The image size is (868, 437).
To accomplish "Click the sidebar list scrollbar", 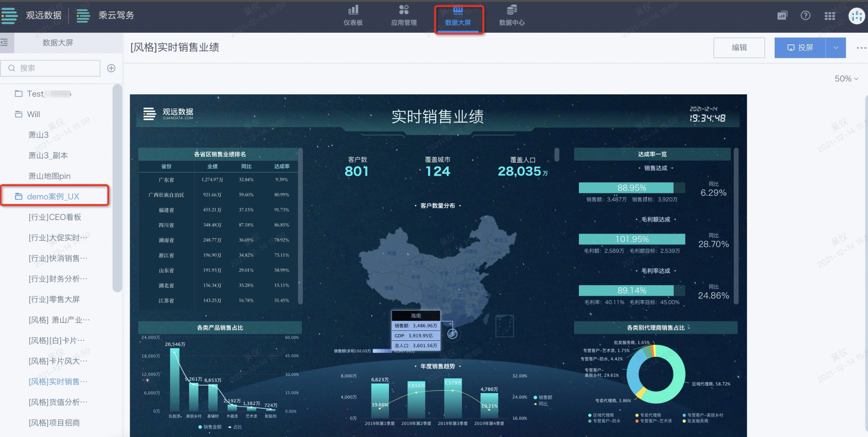I will coord(117,188).
